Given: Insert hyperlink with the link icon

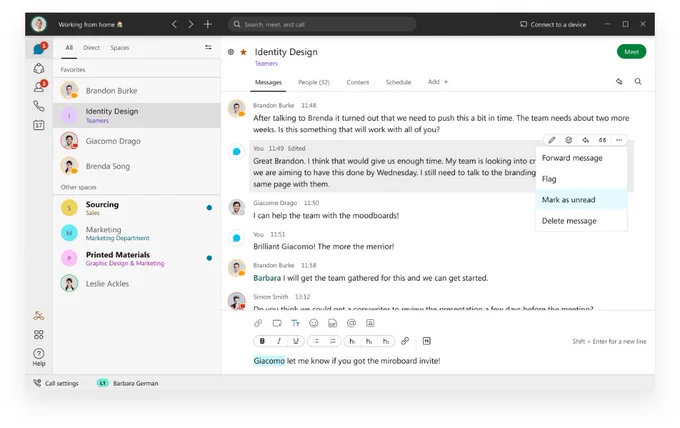Looking at the screenshot, I should 405,341.
